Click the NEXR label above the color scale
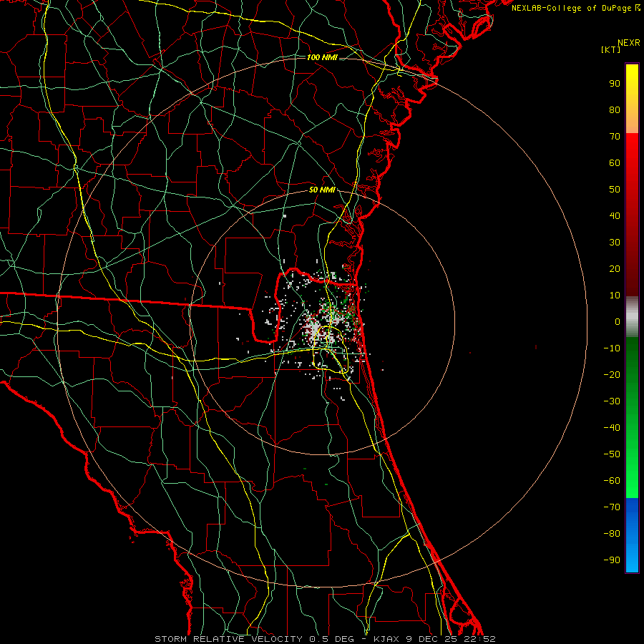Image resolution: width=644 pixels, height=644 pixels. click(628, 43)
